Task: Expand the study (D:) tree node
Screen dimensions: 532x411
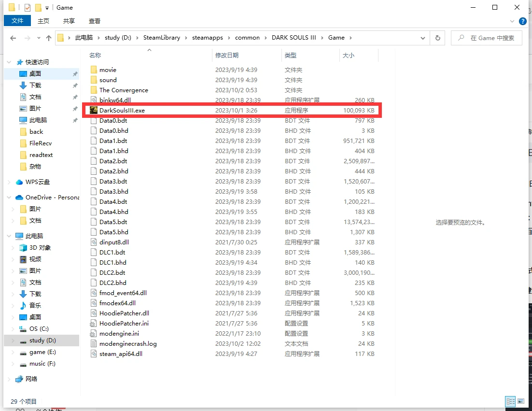Action: click(13, 340)
